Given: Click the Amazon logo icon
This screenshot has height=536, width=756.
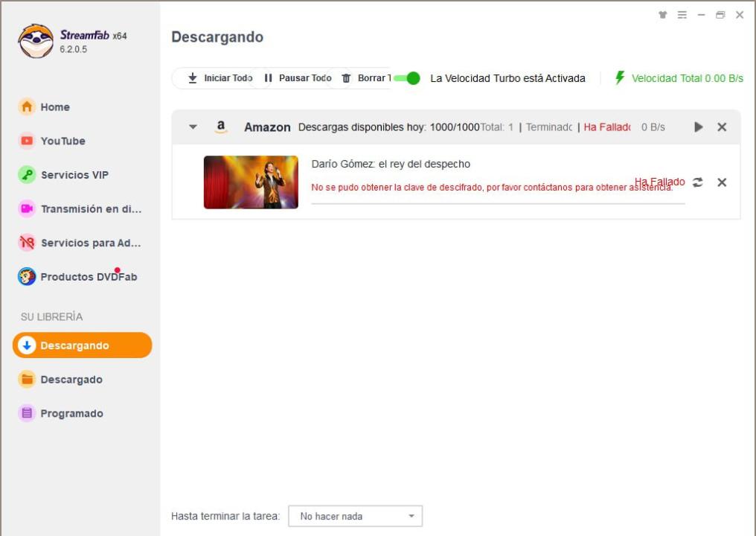Looking at the screenshot, I should [221, 127].
